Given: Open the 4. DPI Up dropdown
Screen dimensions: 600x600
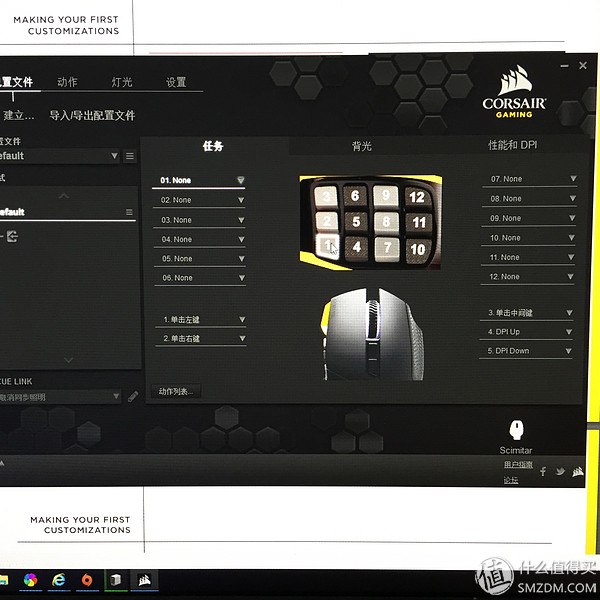Looking at the screenshot, I should coord(526,332).
